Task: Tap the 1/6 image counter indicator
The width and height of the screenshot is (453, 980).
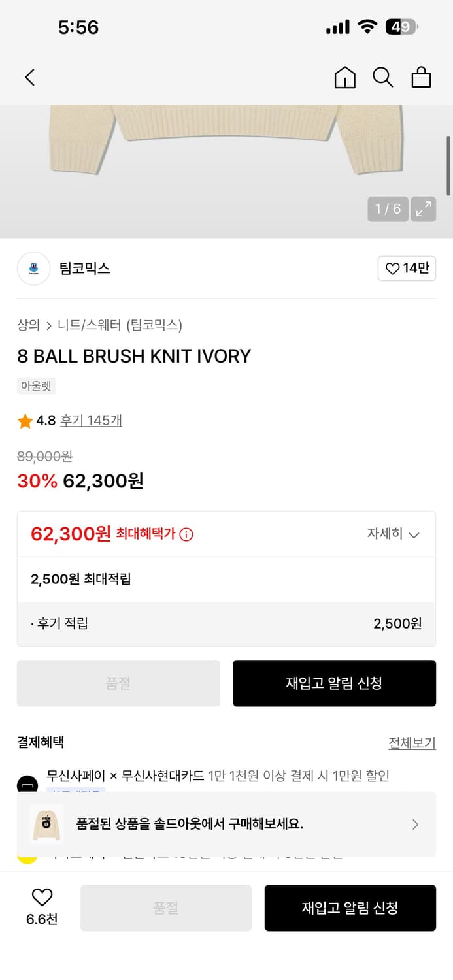Action: coord(388,209)
